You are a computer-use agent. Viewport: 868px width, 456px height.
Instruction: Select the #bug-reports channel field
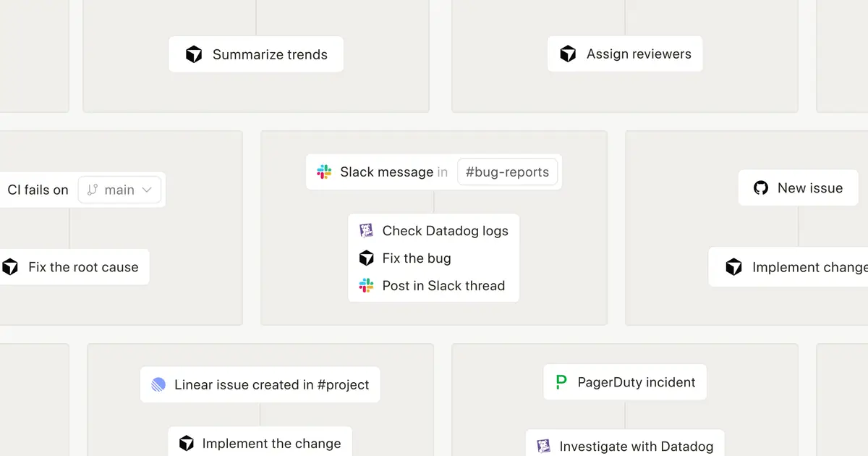[x=508, y=172]
